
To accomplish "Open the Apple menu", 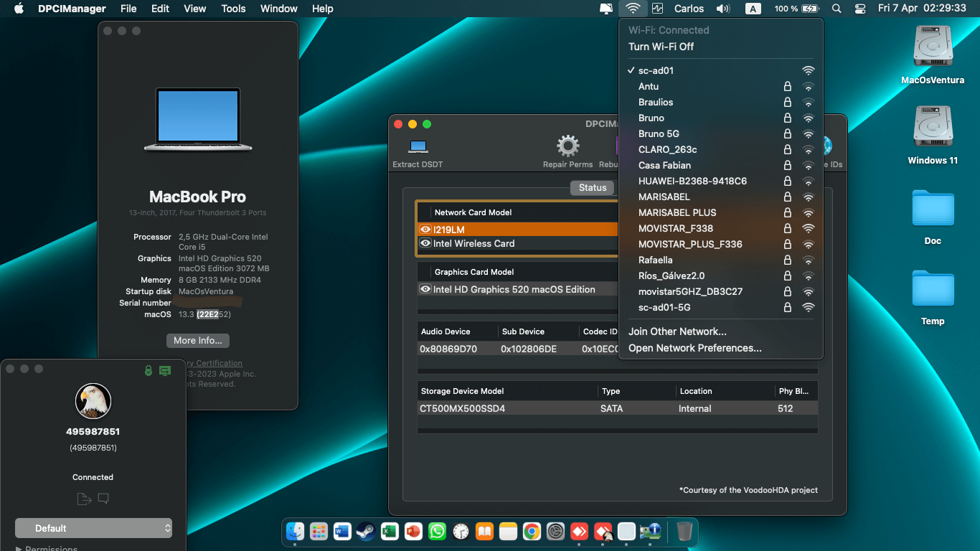I will click(x=19, y=9).
